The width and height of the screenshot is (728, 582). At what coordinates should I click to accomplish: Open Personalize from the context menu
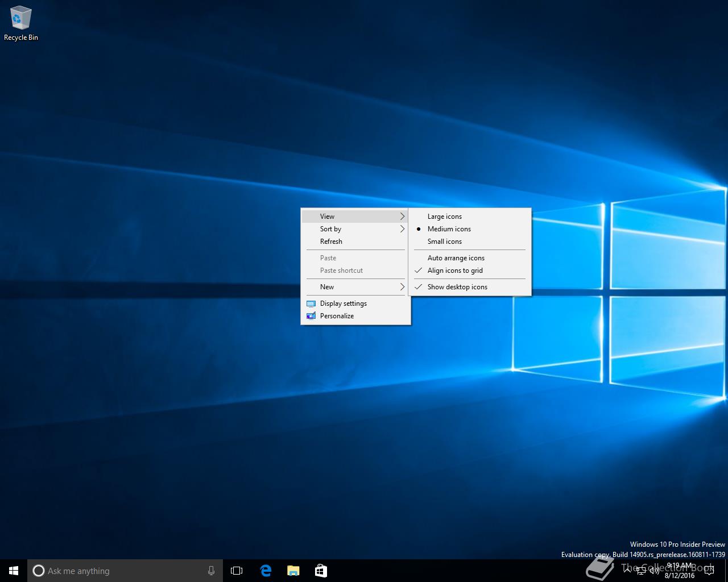tap(337, 316)
